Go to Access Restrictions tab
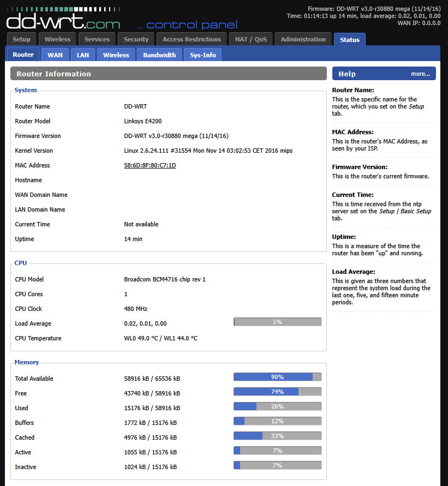 [192, 39]
